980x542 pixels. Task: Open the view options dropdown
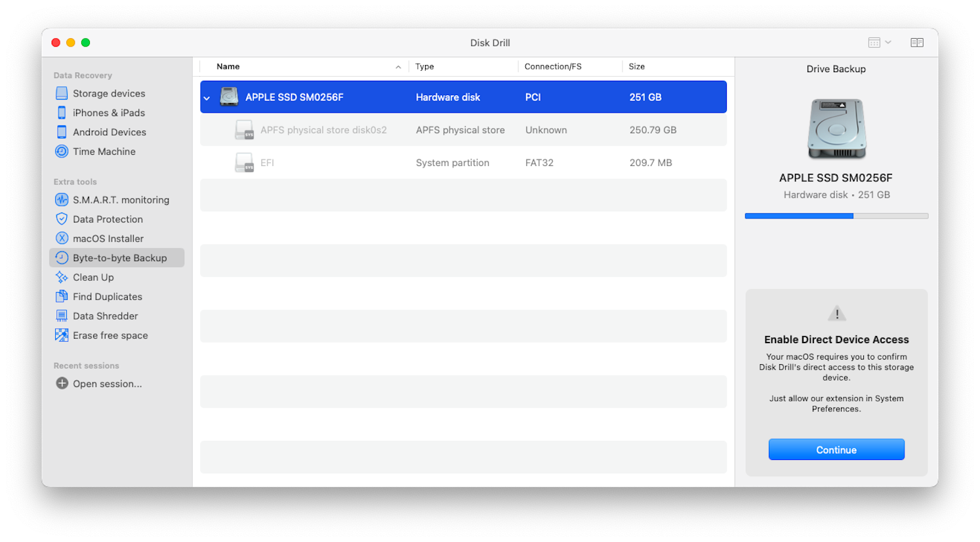(879, 42)
